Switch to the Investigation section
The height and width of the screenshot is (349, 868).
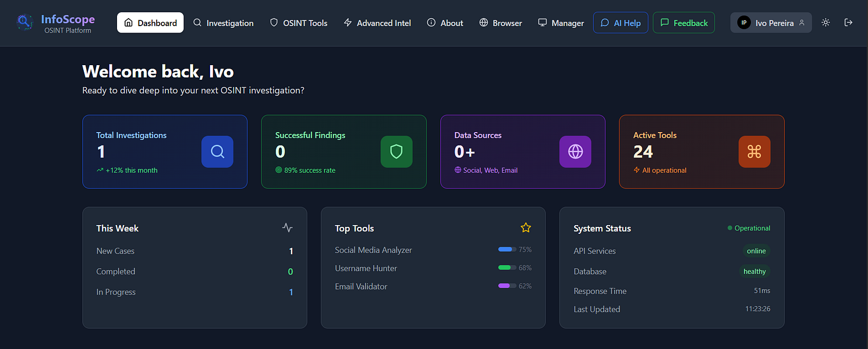point(224,23)
